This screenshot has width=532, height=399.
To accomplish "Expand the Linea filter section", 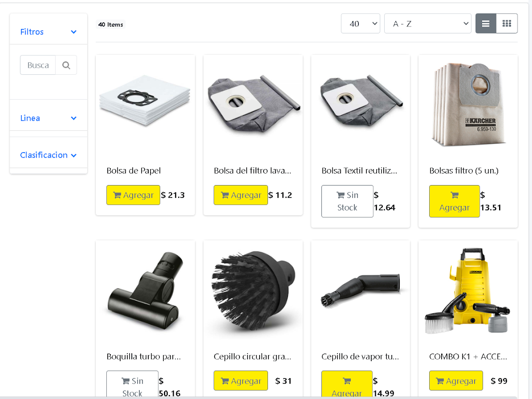I will [48, 118].
